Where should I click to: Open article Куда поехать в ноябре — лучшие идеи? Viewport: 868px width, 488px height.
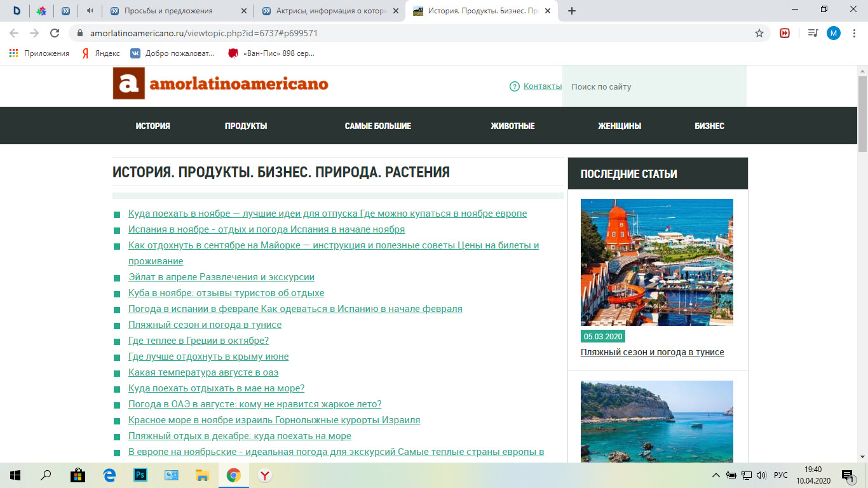[327, 213]
